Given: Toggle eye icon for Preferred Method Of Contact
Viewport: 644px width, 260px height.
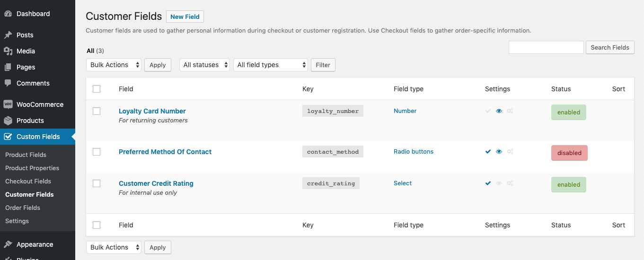Looking at the screenshot, I should click(x=499, y=152).
